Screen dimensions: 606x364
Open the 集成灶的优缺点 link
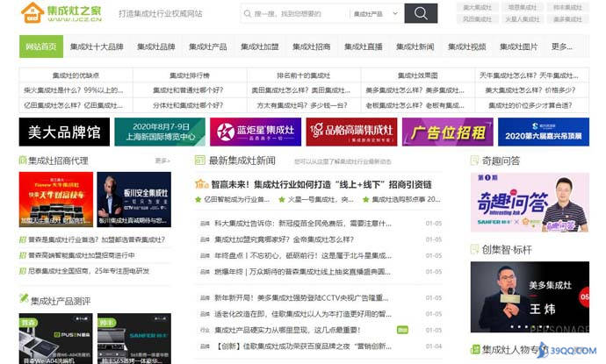pyautogui.click(x=76, y=75)
